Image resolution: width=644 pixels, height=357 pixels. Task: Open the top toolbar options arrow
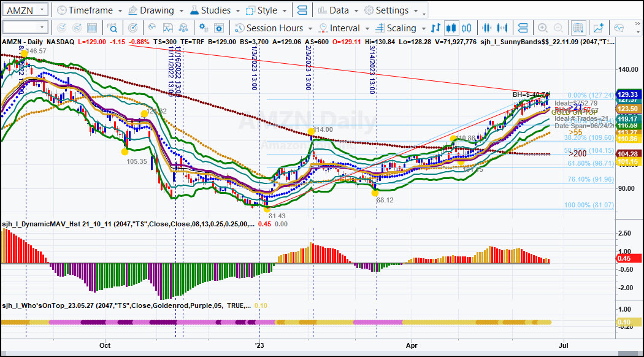424,14
